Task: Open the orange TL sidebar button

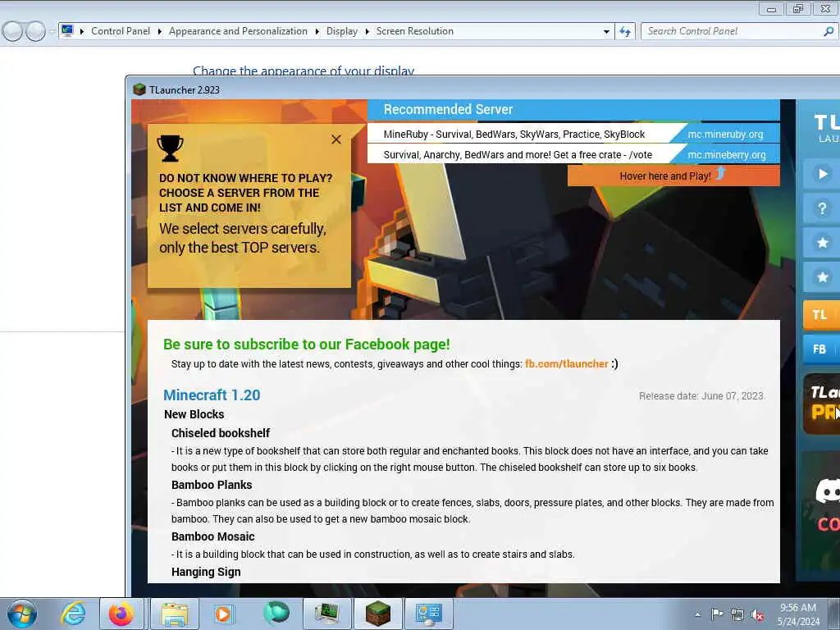Action: (x=821, y=314)
